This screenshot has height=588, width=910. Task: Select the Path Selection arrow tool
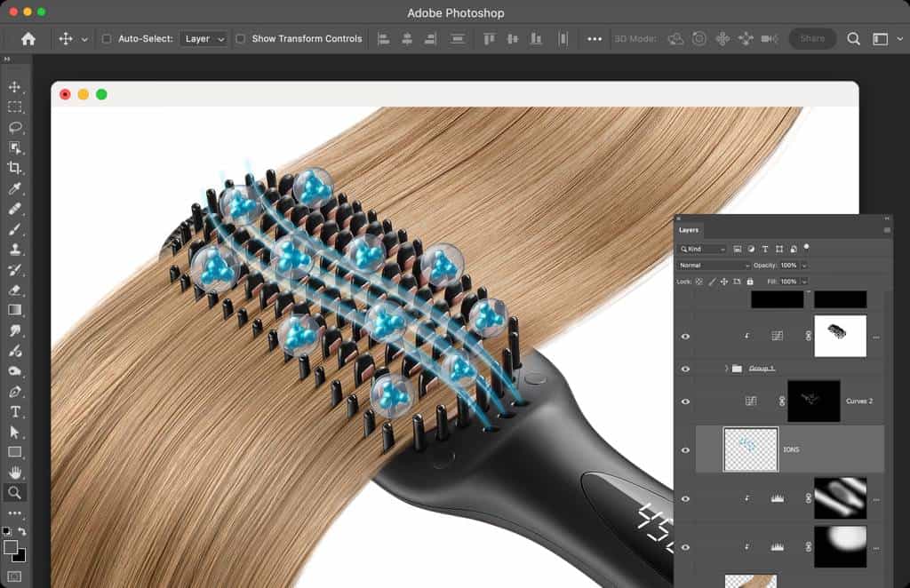14,432
